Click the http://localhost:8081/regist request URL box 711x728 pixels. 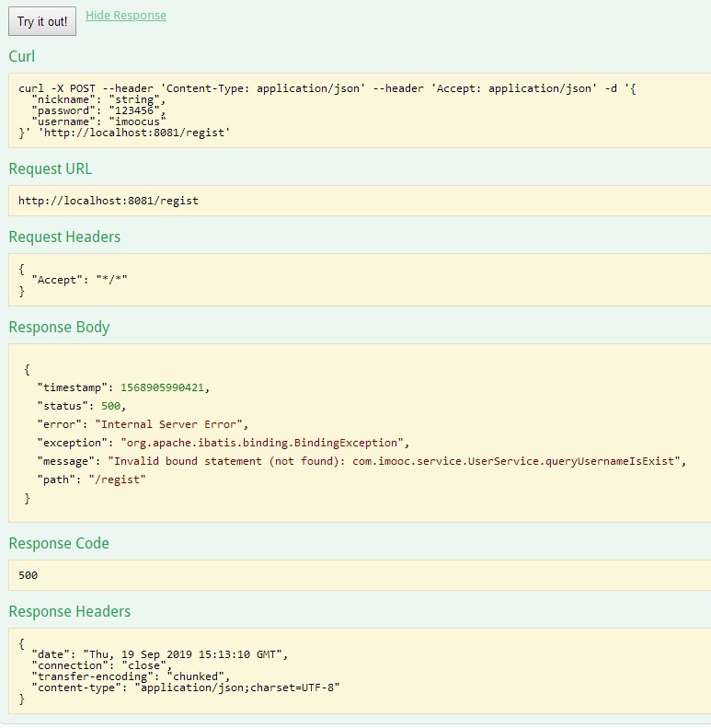(109, 200)
